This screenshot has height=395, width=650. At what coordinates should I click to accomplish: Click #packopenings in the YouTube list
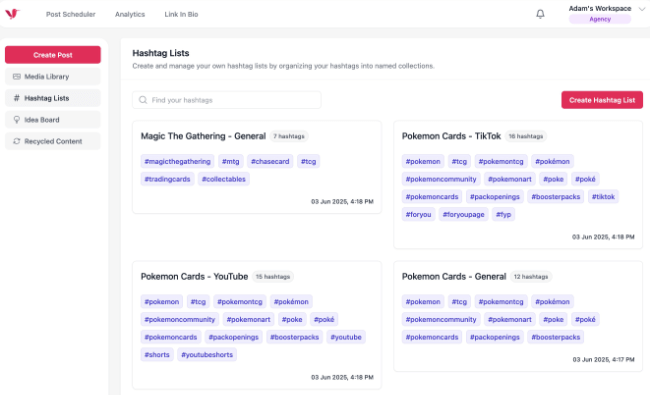tap(233, 337)
